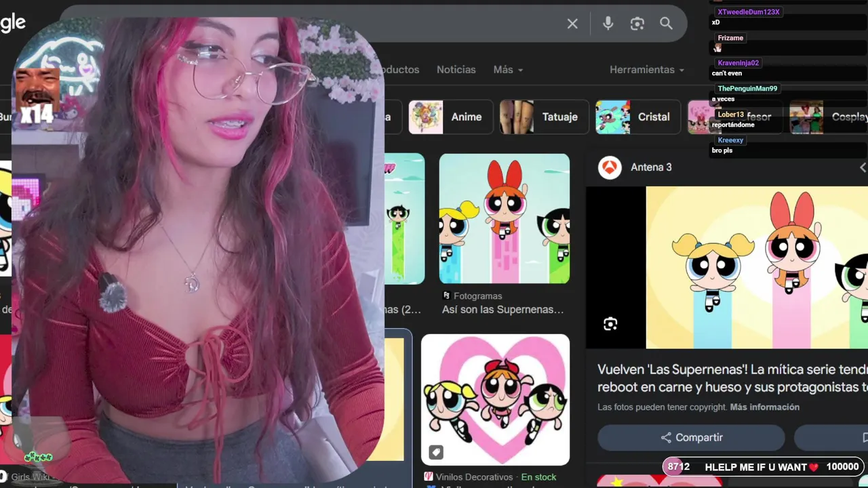Image resolution: width=868 pixels, height=488 pixels.
Task: Expand the Herramientas tools dropdown
Action: [x=647, y=70]
